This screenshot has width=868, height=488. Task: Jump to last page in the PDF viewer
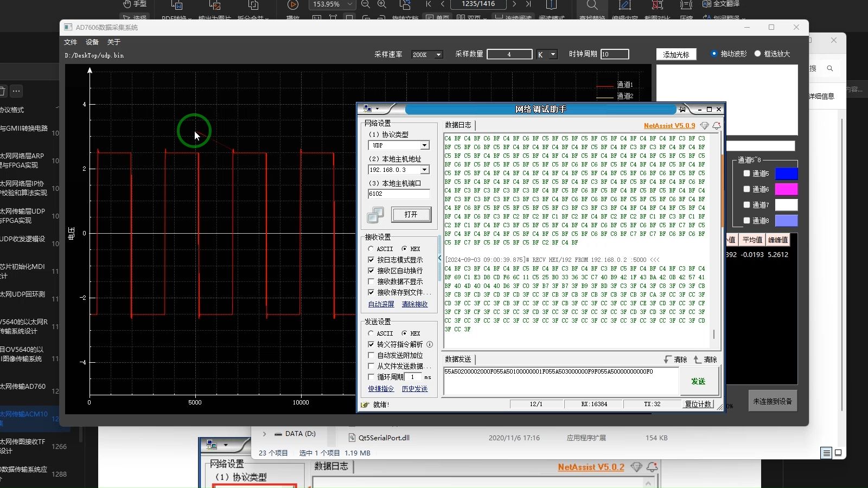(528, 4)
